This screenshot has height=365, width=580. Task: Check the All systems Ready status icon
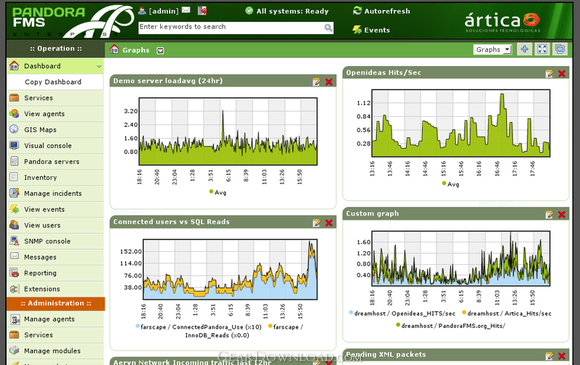point(249,11)
